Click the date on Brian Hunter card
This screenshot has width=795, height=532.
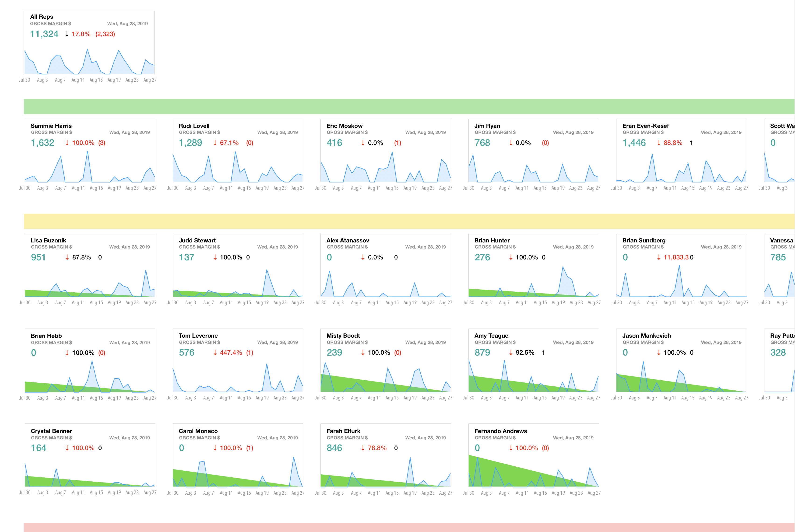click(x=573, y=247)
